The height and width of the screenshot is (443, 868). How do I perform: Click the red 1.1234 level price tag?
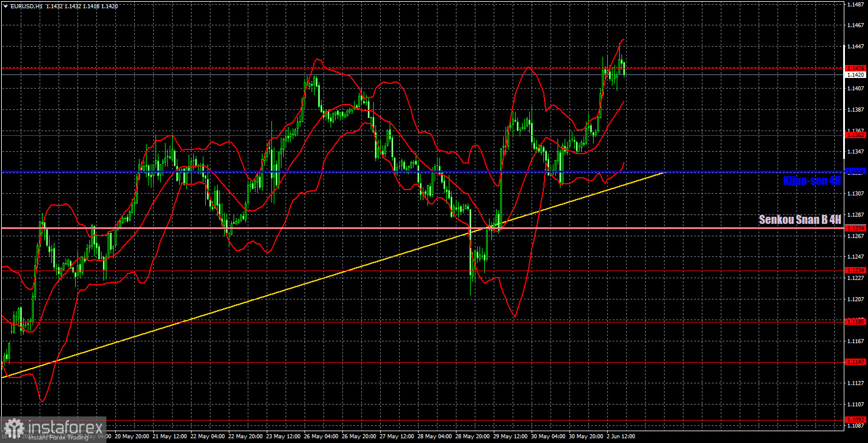[855, 270]
